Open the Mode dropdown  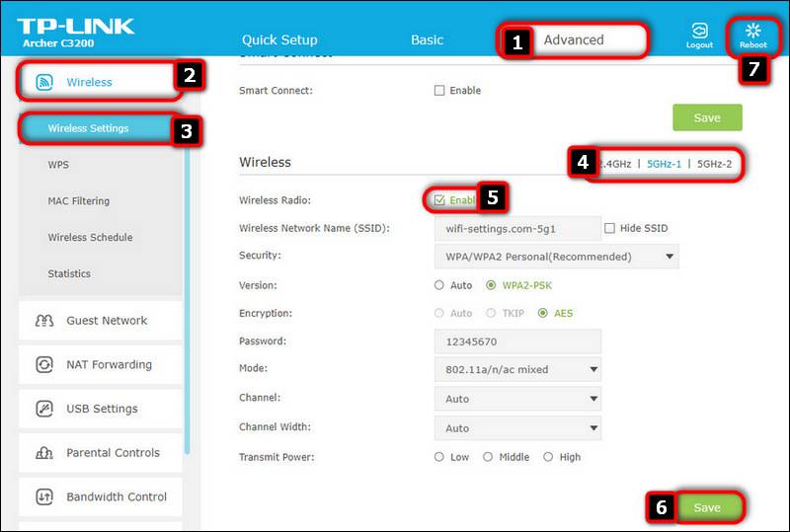coord(517,369)
